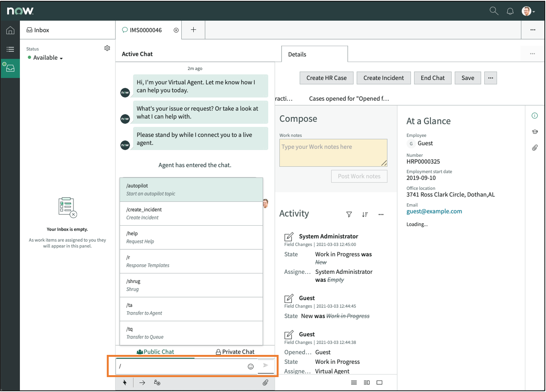Sort the Activity stream entries
Image resolution: width=546 pixels, height=392 pixels.
365,215
